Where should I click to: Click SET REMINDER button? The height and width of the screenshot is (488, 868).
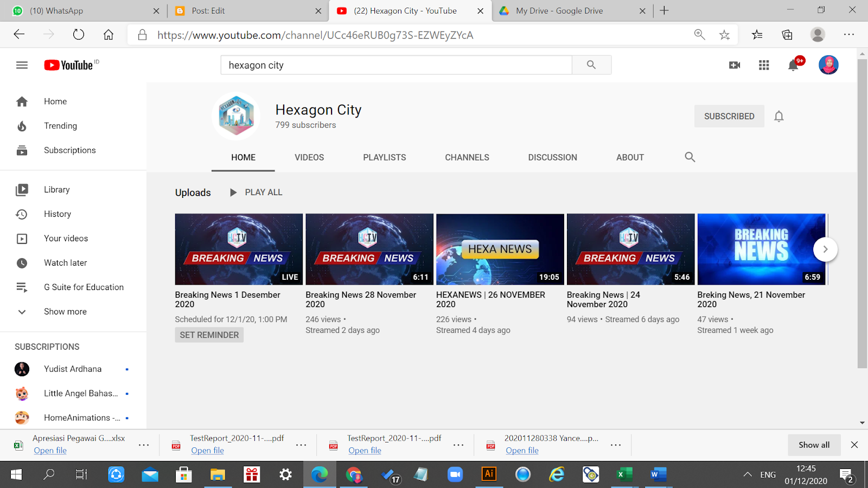click(x=209, y=335)
